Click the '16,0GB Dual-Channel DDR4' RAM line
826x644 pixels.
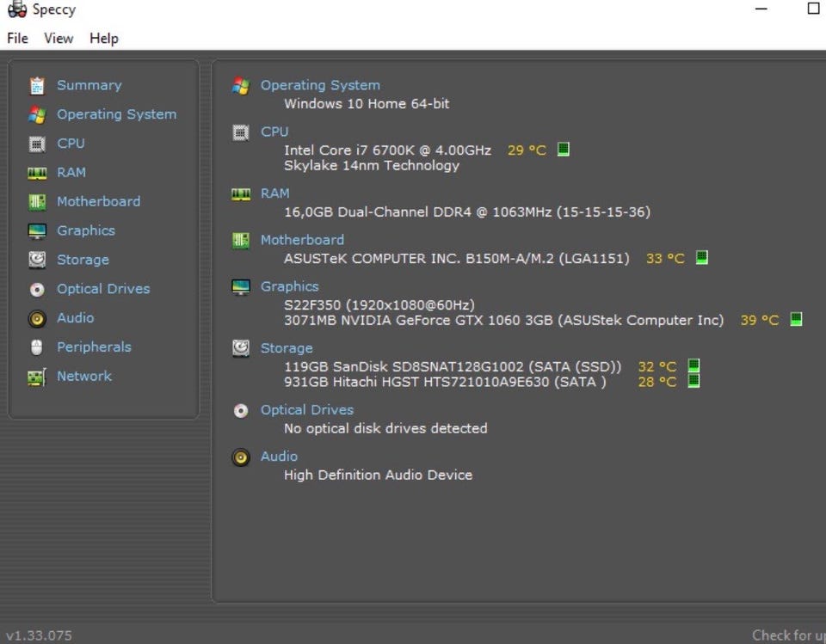tap(467, 212)
